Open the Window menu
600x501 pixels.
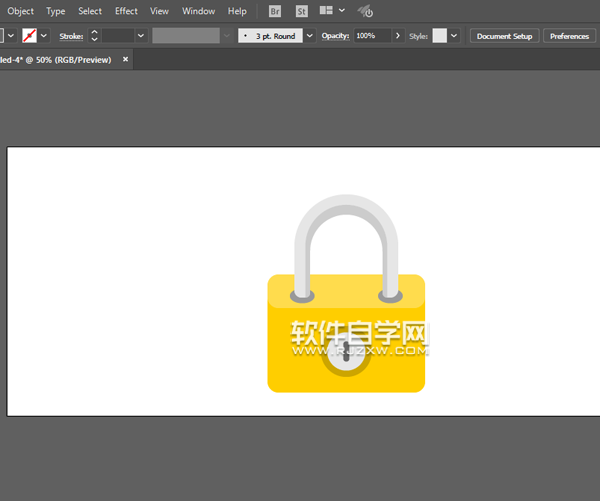pos(198,11)
